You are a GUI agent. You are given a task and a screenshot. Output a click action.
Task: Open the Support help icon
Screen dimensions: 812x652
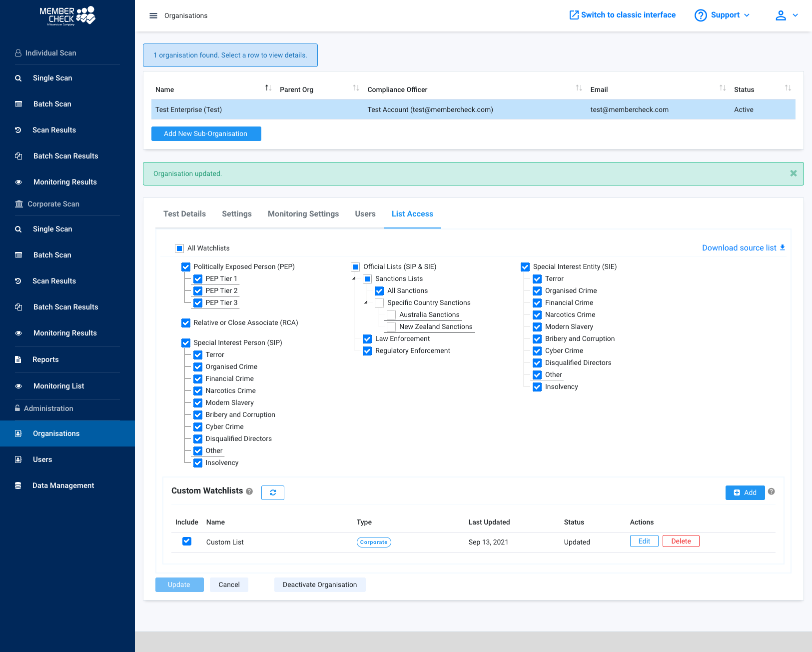pos(701,15)
